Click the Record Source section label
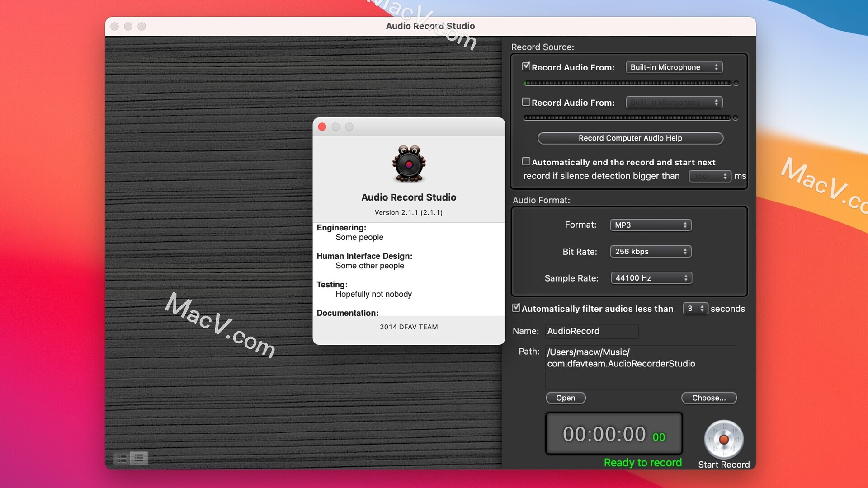 coord(542,47)
